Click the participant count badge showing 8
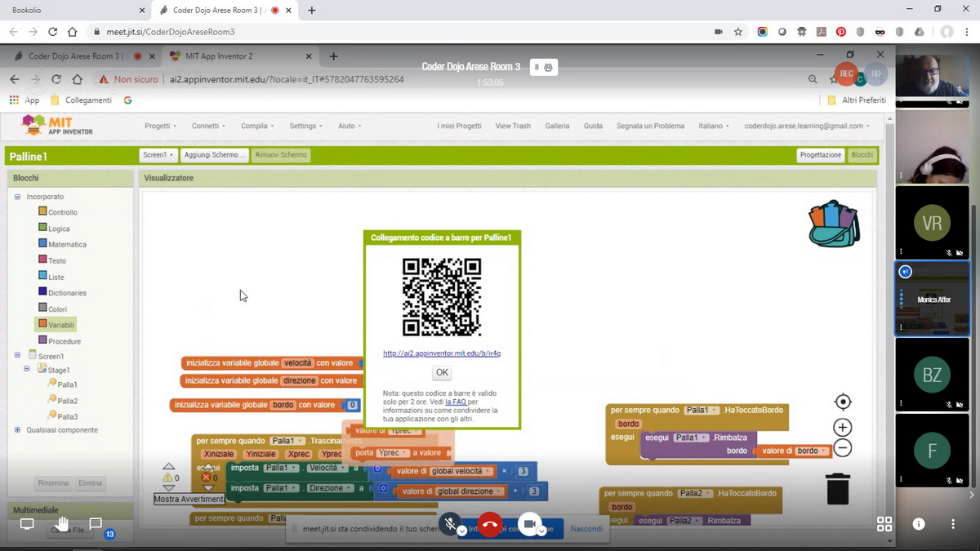 [x=543, y=68]
